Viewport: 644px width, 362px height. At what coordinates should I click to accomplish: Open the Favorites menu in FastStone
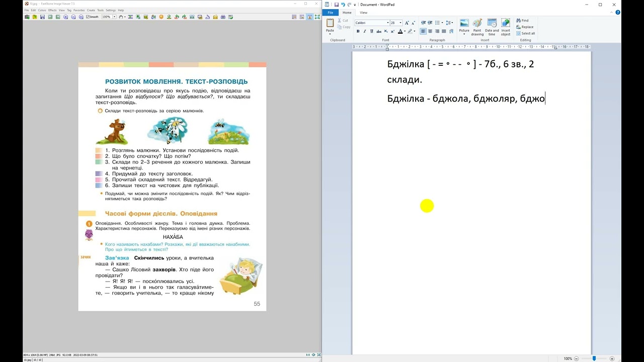(79, 10)
